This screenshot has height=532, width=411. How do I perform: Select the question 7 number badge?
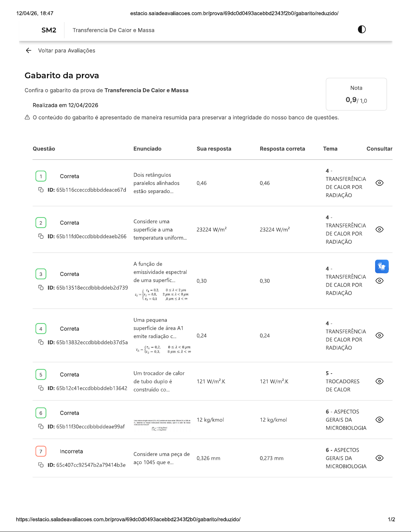pyautogui.click(x=41, y=451)
